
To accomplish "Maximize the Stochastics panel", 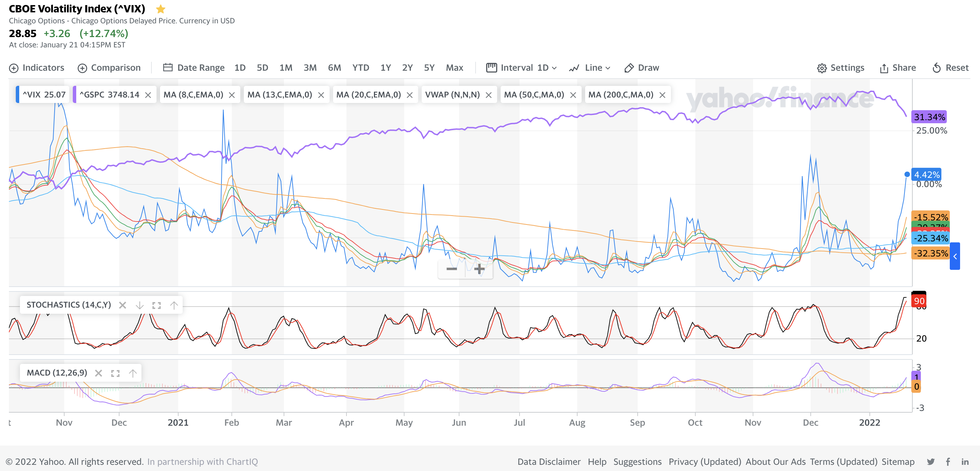I will [156, 305].
